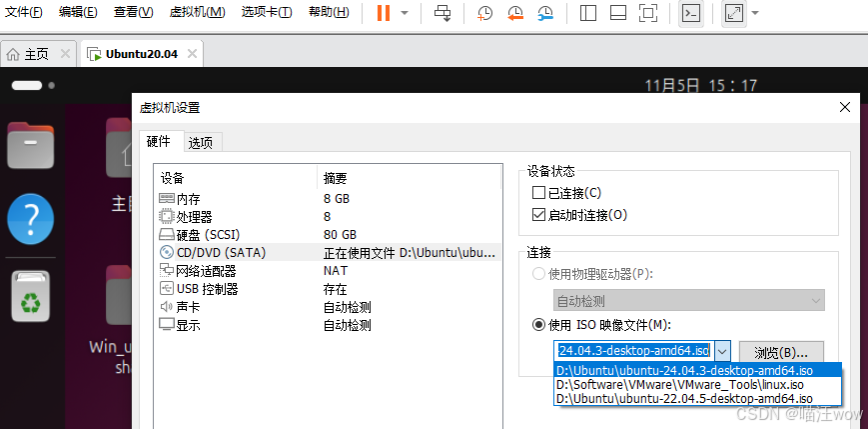Image resolution: width=868 pixels, height=429 pixels.
Task: Switch to the 硬件 tab in settings
Action: pos(159,141)
